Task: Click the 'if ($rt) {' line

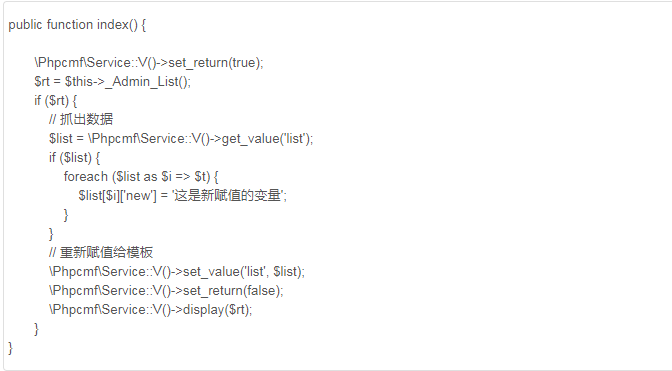Action: (x=56, y=101)
